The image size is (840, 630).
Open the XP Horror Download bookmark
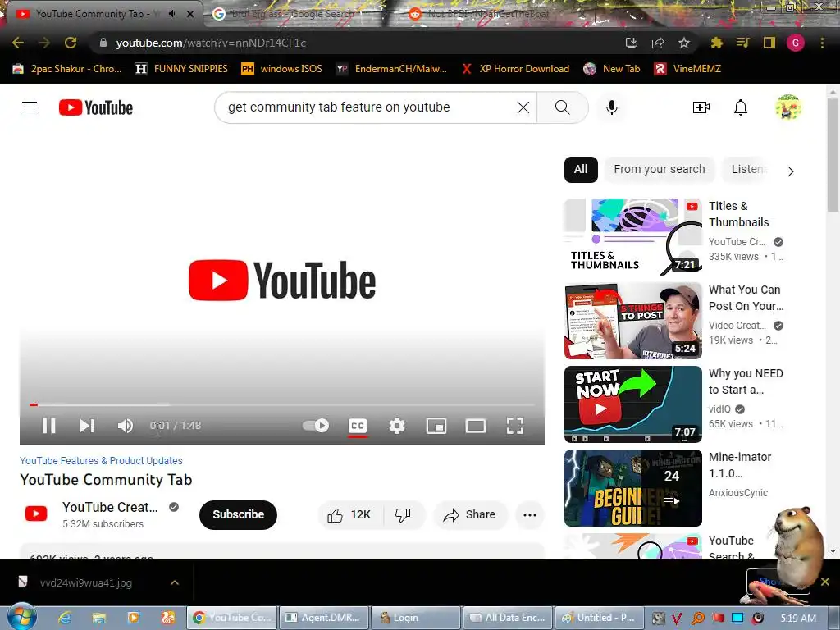(x=515, y=69)
